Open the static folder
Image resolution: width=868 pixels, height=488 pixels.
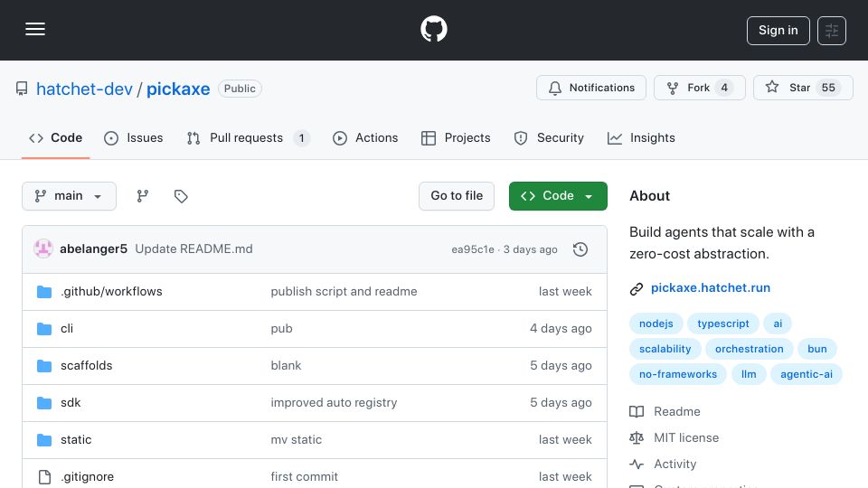click(x=76, y=440)
